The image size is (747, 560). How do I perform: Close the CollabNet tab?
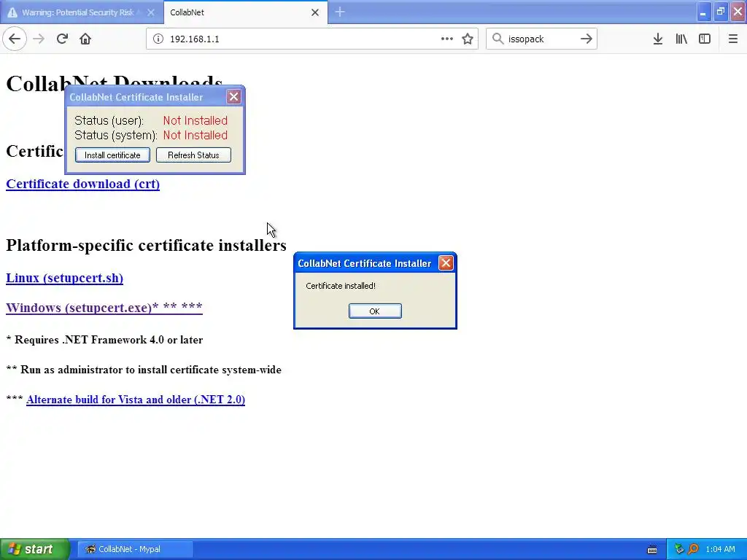click(315, 12)
